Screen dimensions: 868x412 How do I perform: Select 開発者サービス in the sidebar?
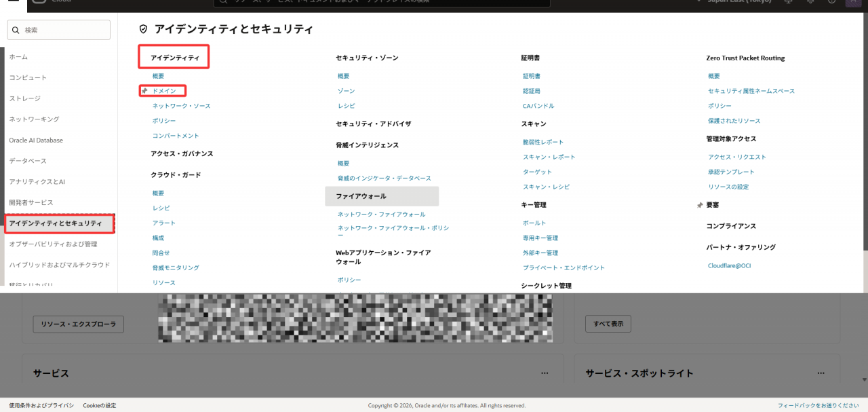(x=31, y=203)
